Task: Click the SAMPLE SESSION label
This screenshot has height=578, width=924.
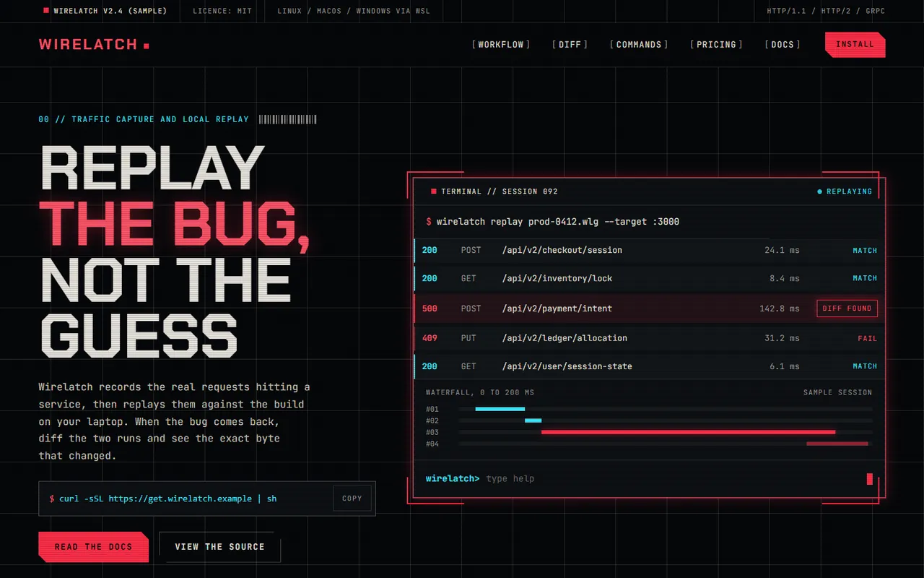Action: (x=837, y=392)
